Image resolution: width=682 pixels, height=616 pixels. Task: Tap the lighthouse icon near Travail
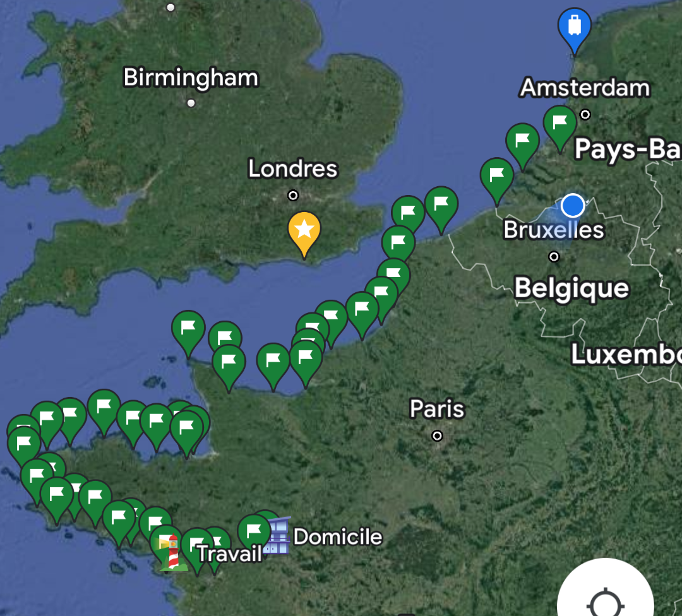(172, 552)
